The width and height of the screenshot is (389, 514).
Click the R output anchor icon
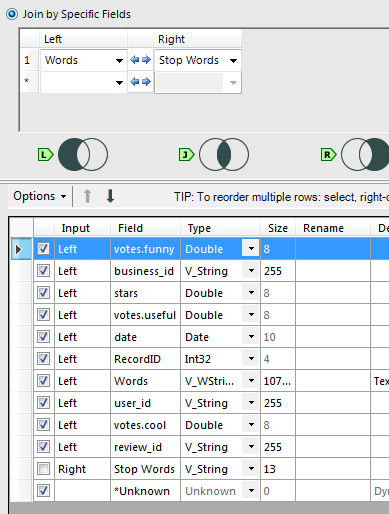[328, 155]
